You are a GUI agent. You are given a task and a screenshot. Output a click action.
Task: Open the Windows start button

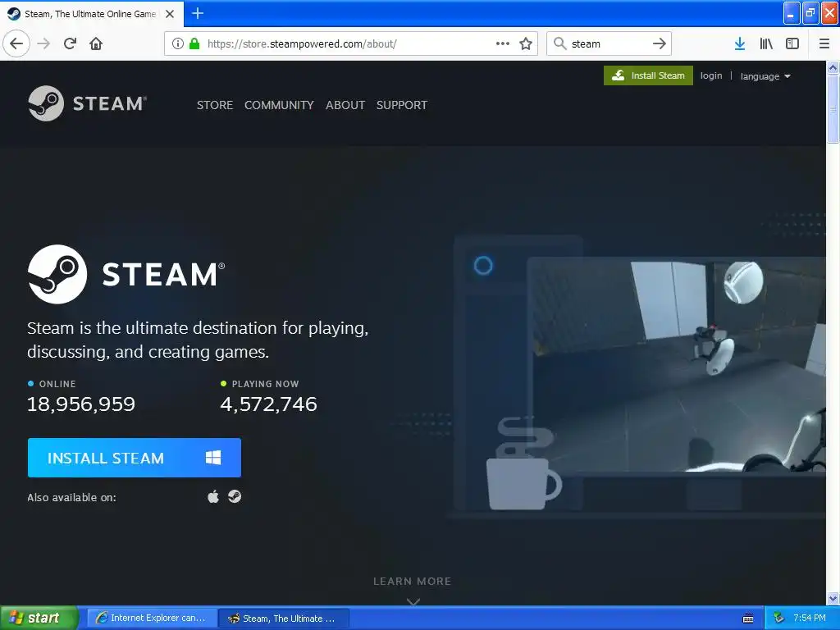tap(39, 619)
